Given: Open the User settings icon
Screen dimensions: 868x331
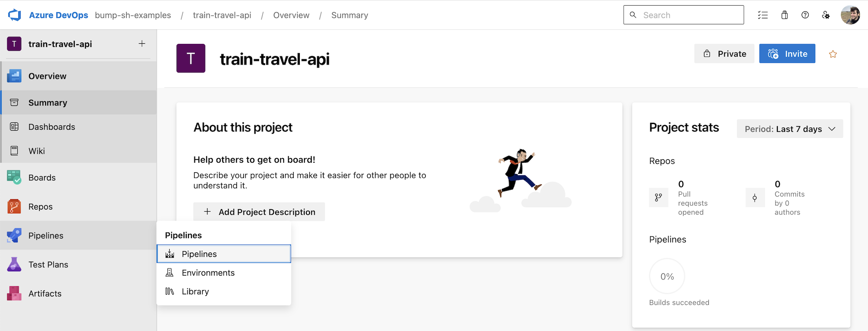Looking at the screenshot, I should pos(826,15).
